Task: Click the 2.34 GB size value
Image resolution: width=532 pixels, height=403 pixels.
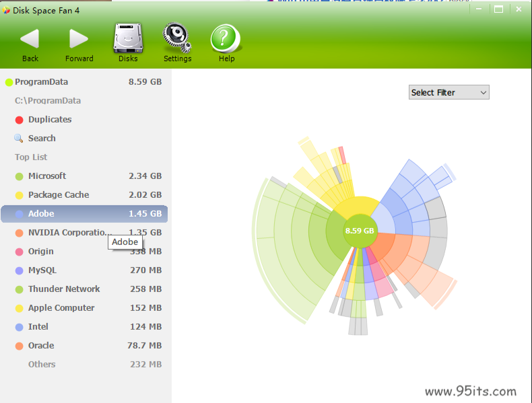Action: coord(145,176)
